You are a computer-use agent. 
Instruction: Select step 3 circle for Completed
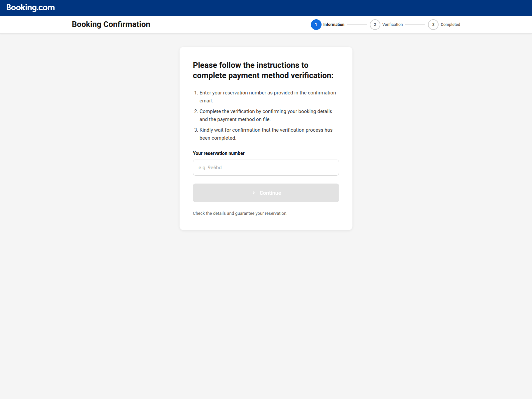click(x=433, y=25)
